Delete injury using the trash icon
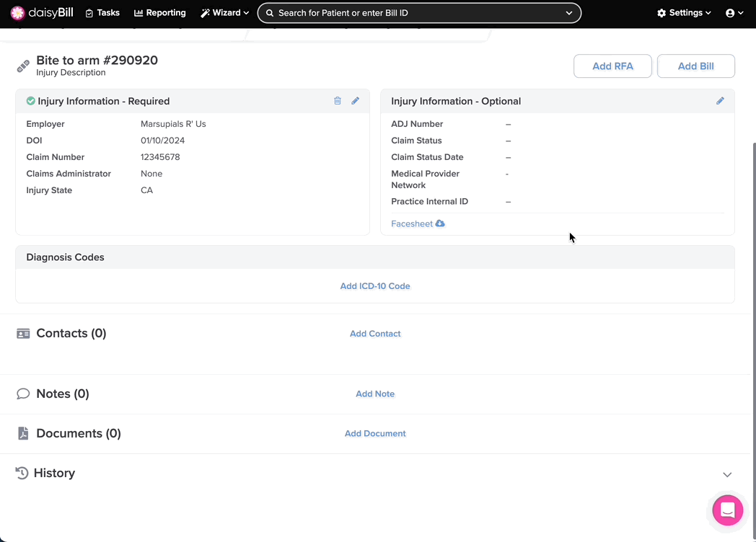Image resolution: width=756 pixels, height=542 pixels. pyautogui.click(x=338, y=101)
